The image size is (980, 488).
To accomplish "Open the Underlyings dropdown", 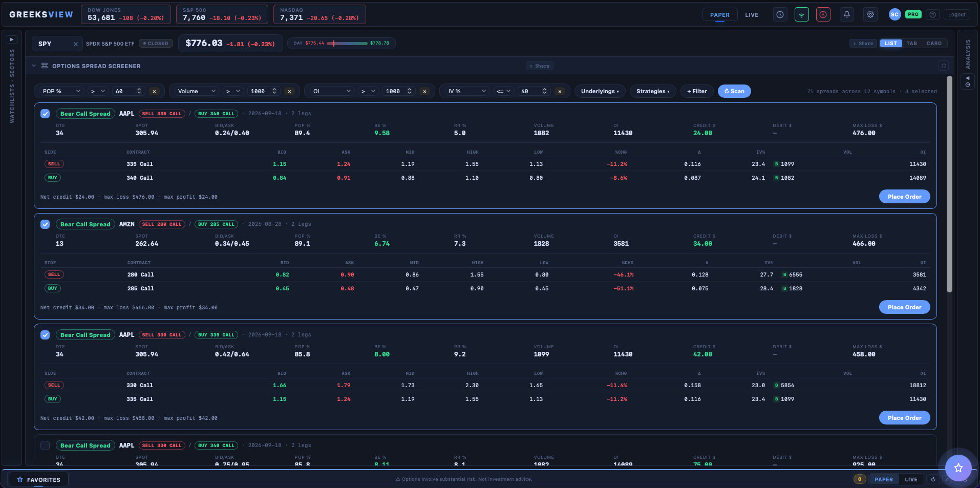I will [x=600, y=91].
